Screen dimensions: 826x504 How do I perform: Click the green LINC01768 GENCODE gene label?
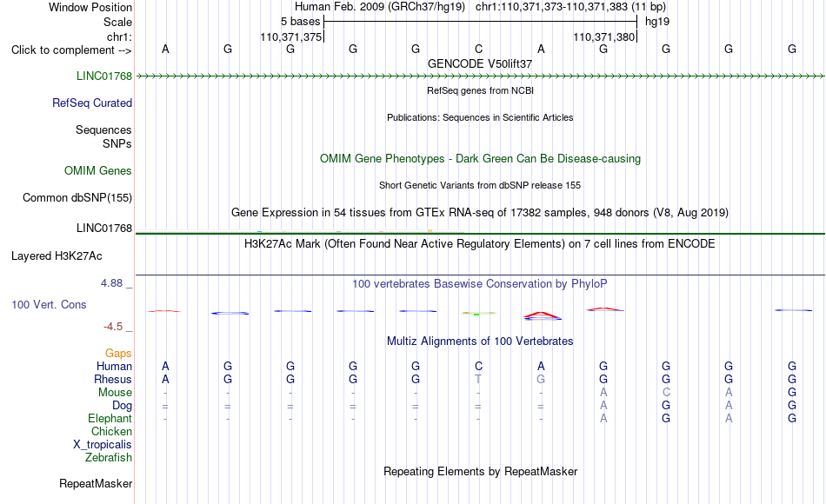pos(104,76)
